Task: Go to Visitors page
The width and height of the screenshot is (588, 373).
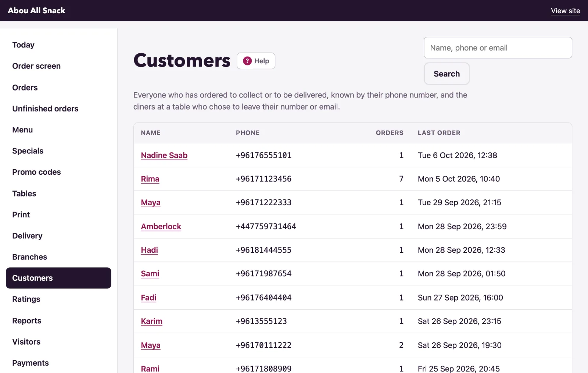Action: pos(26,342)
